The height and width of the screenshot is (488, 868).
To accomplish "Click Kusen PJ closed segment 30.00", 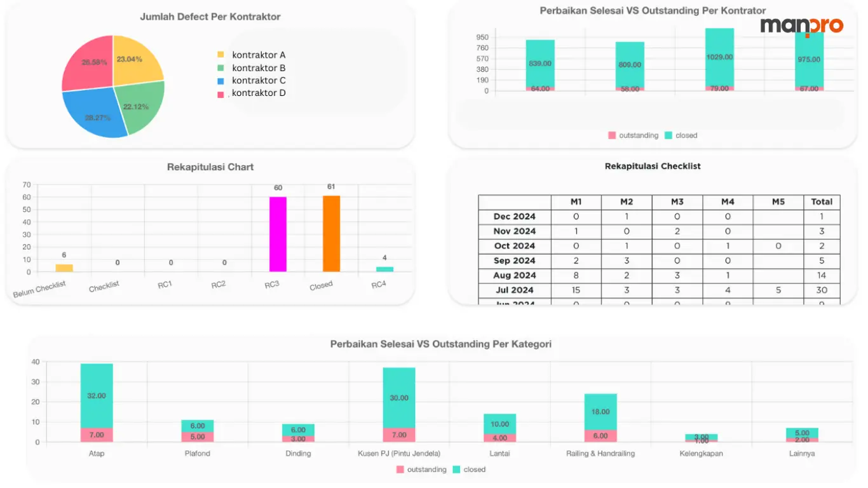I will tap(399, 398).
